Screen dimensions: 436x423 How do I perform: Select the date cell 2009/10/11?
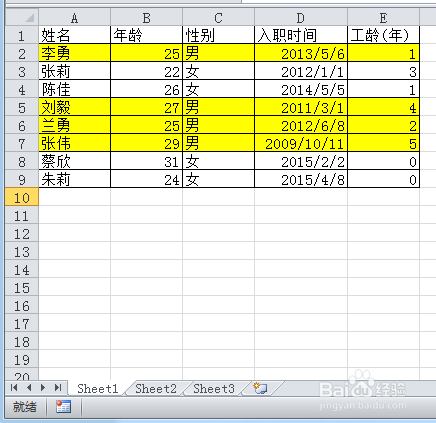(301, 143)
